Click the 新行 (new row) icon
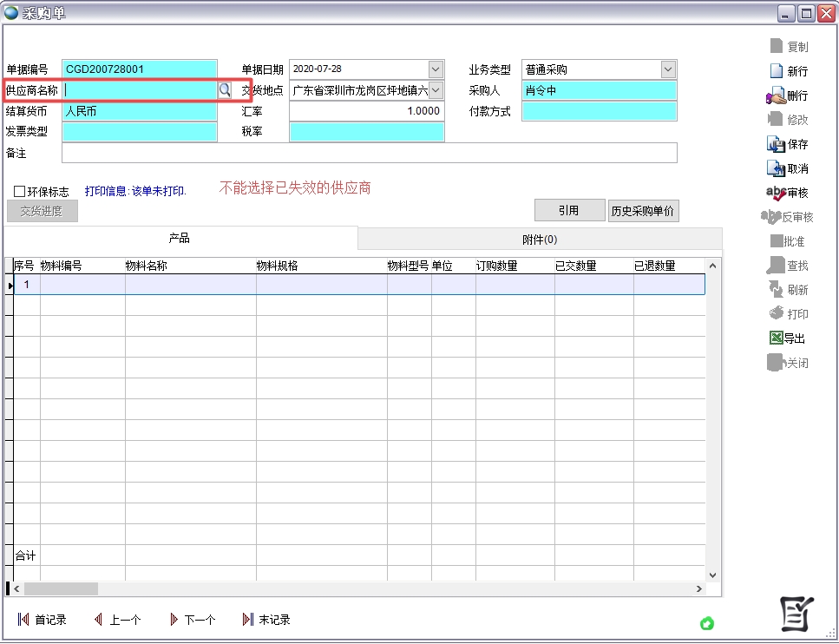839x644 pixels. tap(777, 71)
